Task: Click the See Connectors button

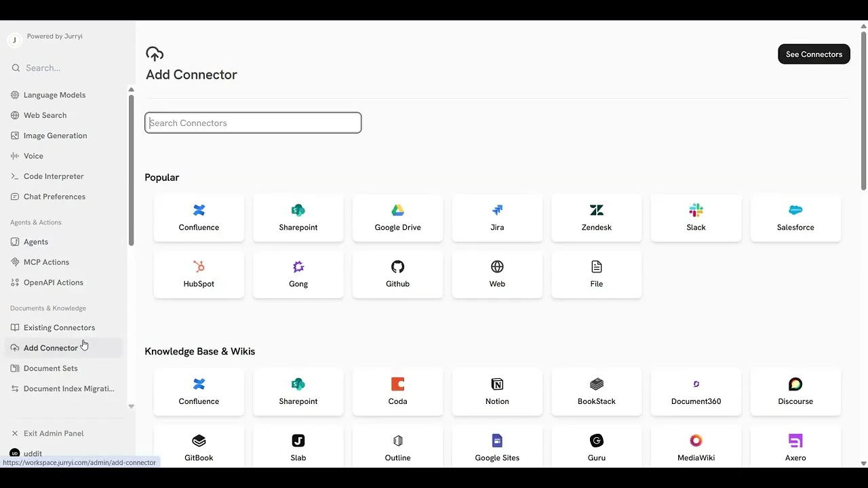Action: (x=814, y=54)
